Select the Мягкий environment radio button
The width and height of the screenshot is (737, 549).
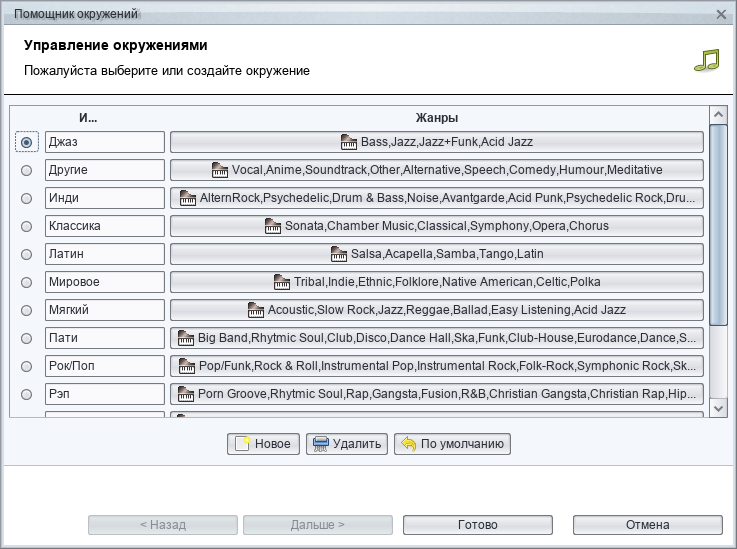point(26,310)
